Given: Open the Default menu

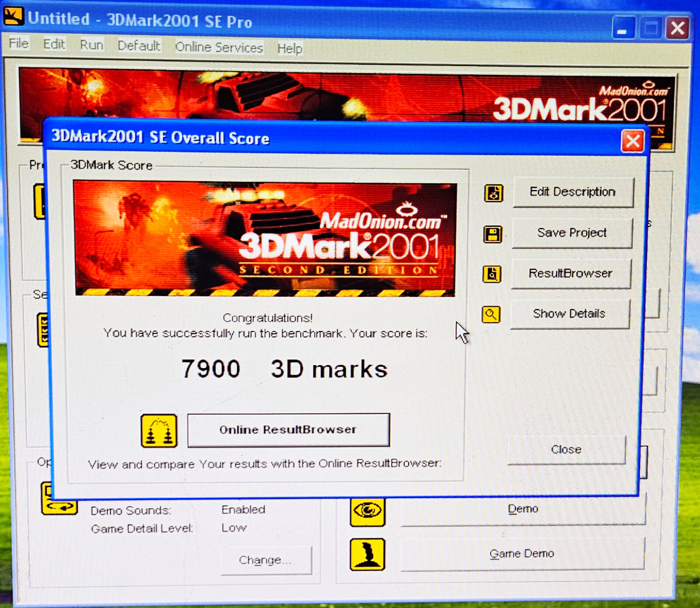Looking at the screenshot, I should pos(139,46).
